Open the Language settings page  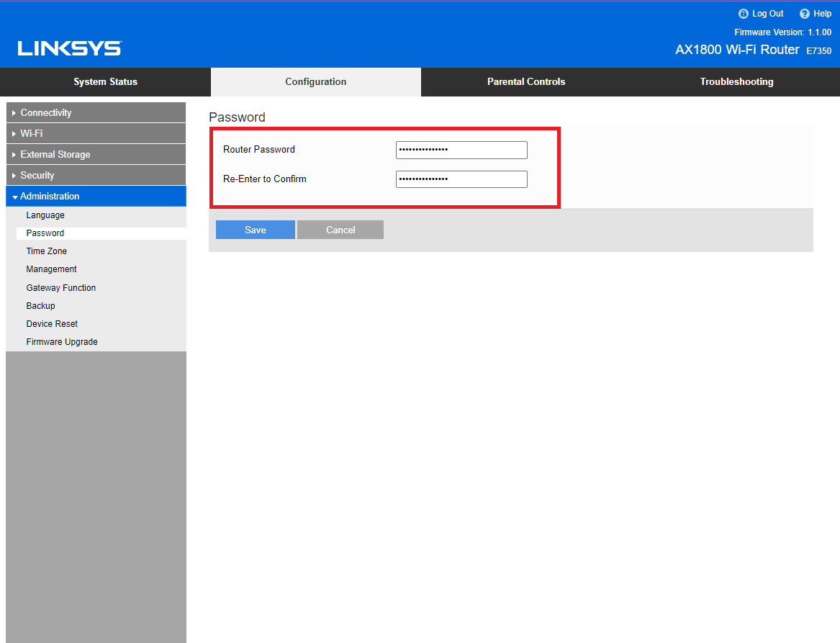[x=45, y=215]
